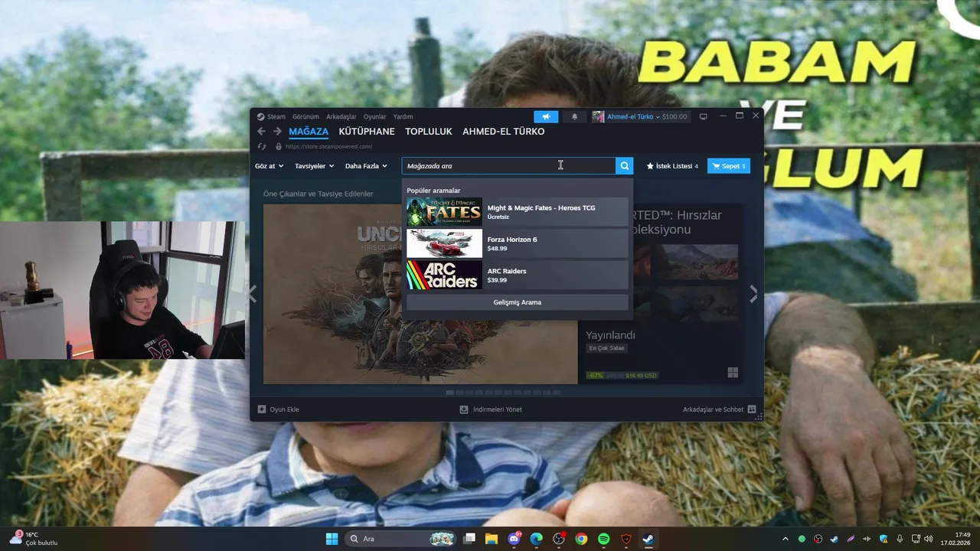Click the store URL address text

click(x=328, y=146)
